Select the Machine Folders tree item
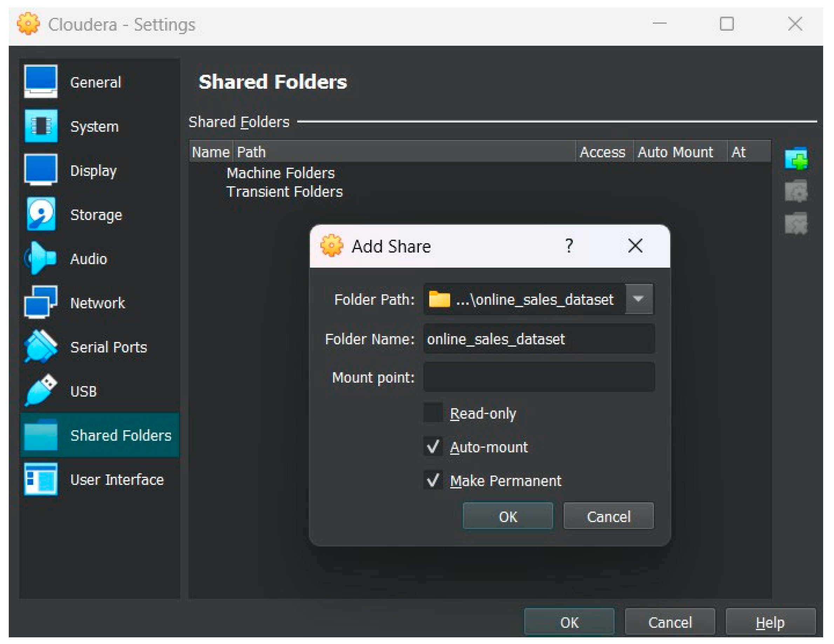This screenshot has width=834, height=644. pos(280,173)
